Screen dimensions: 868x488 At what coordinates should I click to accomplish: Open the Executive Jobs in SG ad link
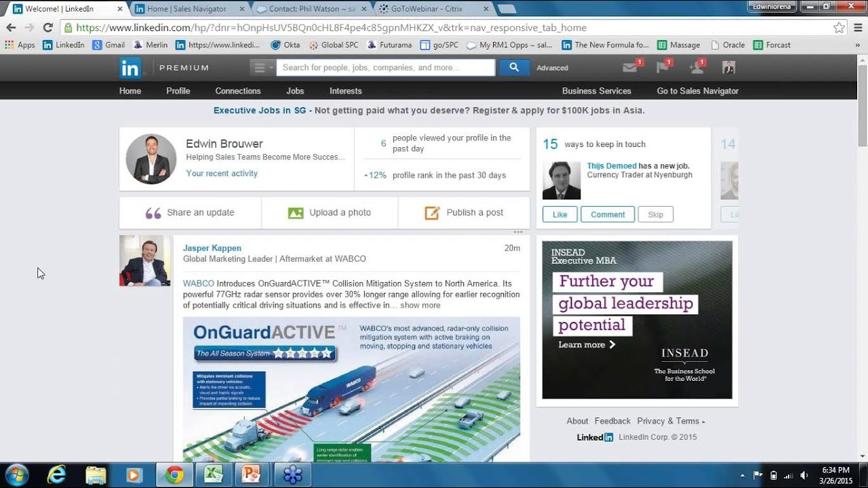(260, 110)
